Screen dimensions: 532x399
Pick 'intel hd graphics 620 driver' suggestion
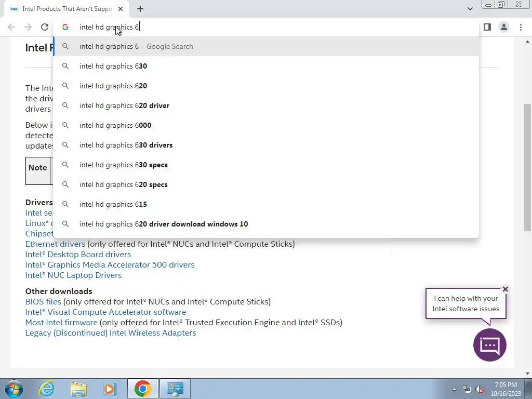point(267,105)
